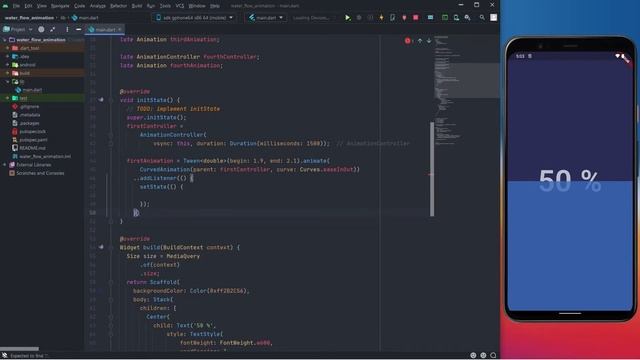Open the File menu

pyautogui.click(x=16, y=6)
